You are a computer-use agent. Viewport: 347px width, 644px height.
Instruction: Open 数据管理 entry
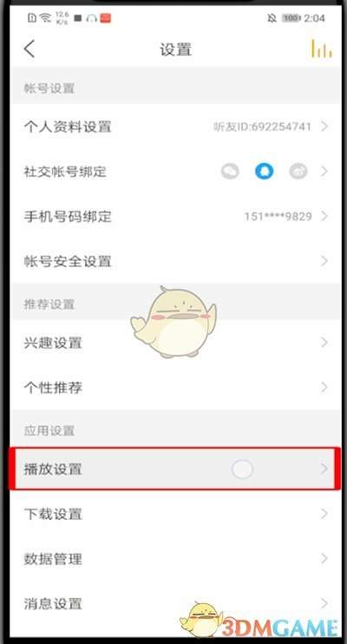point(175,558)
